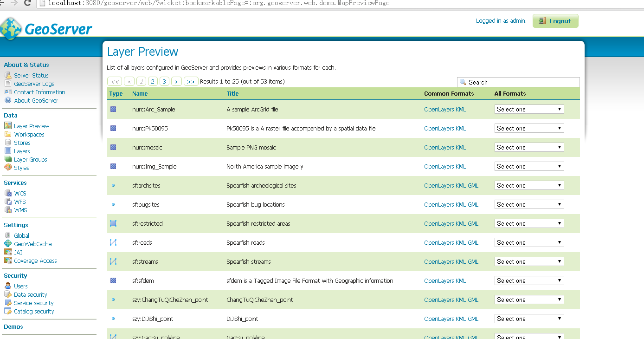Click the WMS service icon
The width and height of the screenshot is (644, 339).
point(8,210)
